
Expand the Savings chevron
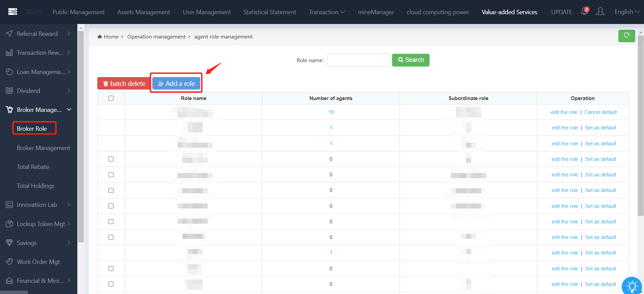click(x=69, y=243)
